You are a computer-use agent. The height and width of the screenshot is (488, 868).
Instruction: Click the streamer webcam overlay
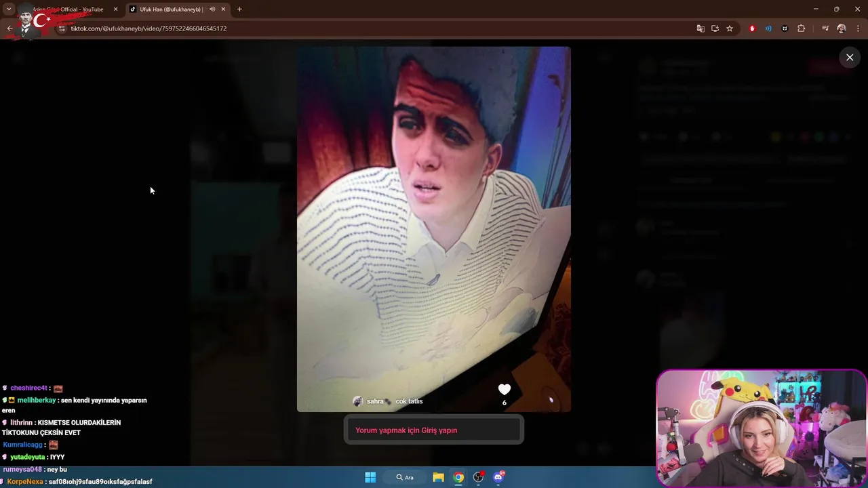pyautogui.click(x=762, y=428)
